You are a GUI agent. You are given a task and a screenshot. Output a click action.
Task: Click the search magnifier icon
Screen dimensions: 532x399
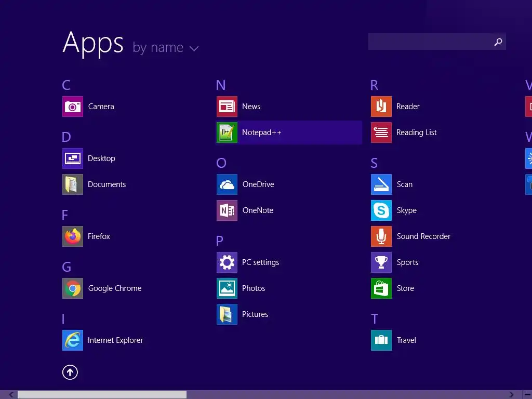(498, 42)
